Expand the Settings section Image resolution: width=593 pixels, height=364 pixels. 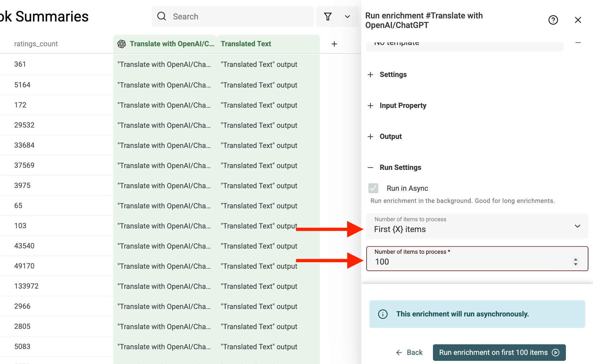click(x=371, y=75)
